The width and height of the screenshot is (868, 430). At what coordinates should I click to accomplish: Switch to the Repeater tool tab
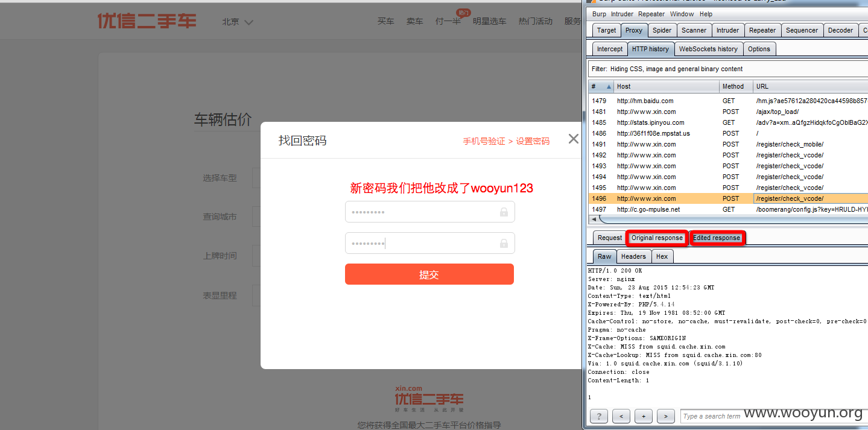(762, 30)
